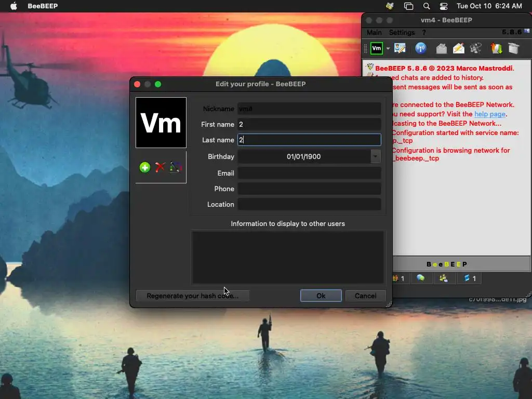Open Spotlight search in the menu bar
The height and width of the screenshot is (399, 532).
pyautogui.click(x=427, y=6)
